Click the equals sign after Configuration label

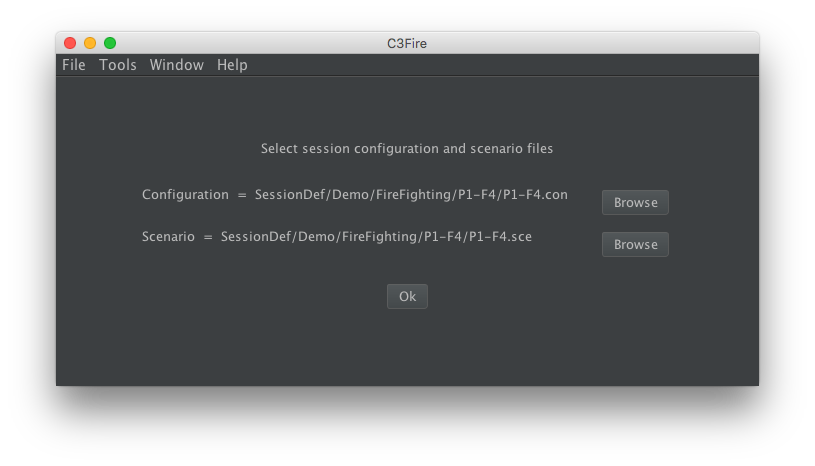242,195
